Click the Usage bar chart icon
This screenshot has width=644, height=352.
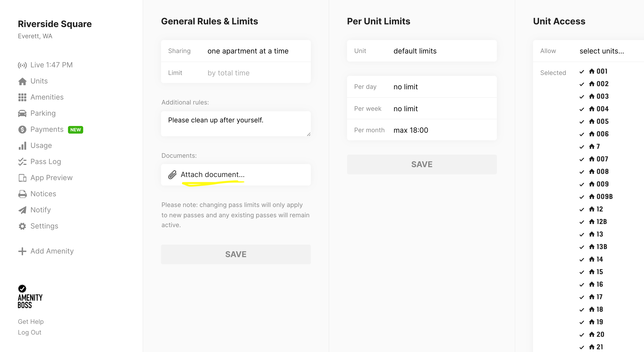pos(22,146)
